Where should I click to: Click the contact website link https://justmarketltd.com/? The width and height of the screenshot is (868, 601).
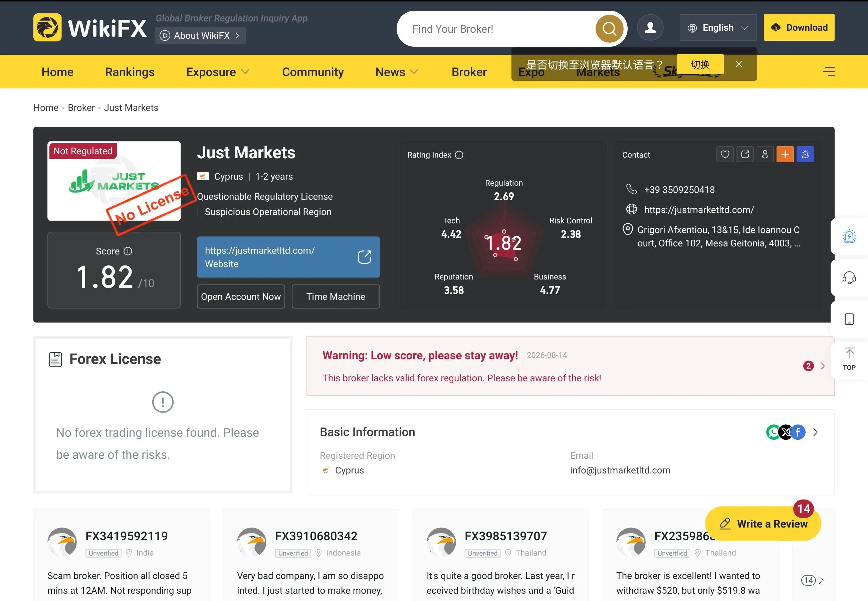(699, 210)
